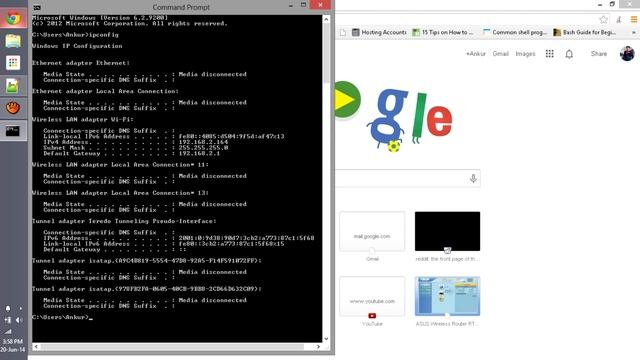Expand the system tray hidden icons arrow
The width and height of the screenshot is (640, 360).
tap(20, 309)
